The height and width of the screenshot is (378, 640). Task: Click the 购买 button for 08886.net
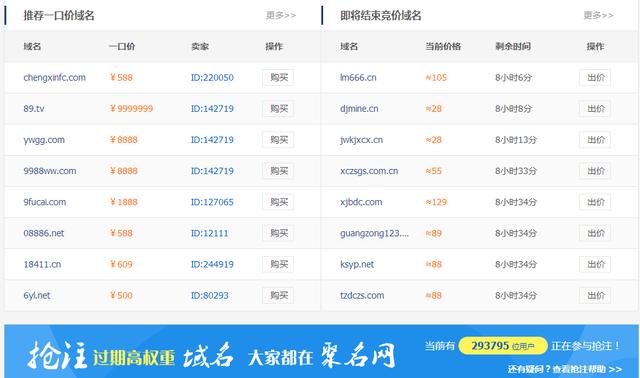coord(278,233)
